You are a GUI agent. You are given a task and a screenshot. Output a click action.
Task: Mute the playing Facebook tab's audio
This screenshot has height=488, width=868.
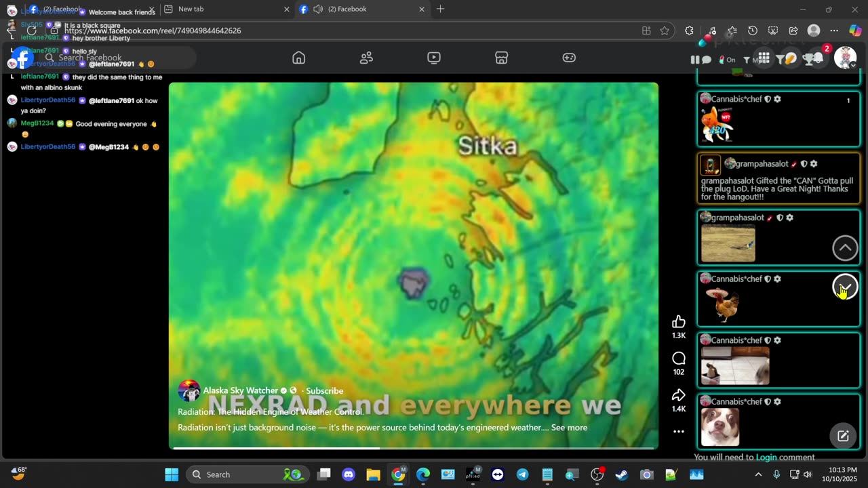317,9
